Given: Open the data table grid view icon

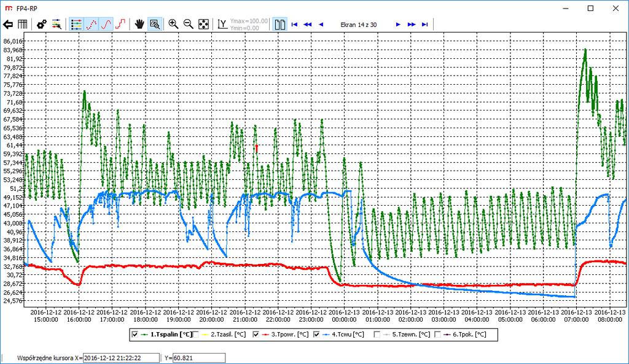Looking at the screenshot, I should (x=23, y=25).
